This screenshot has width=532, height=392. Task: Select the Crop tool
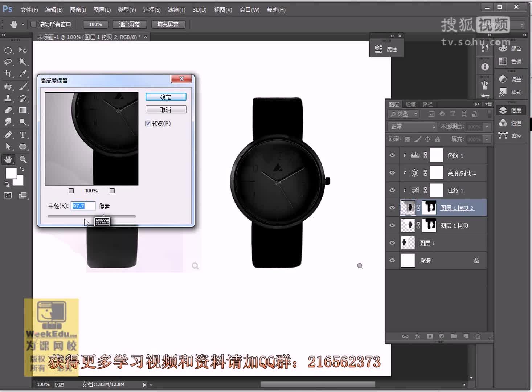[x=8, y=74]
